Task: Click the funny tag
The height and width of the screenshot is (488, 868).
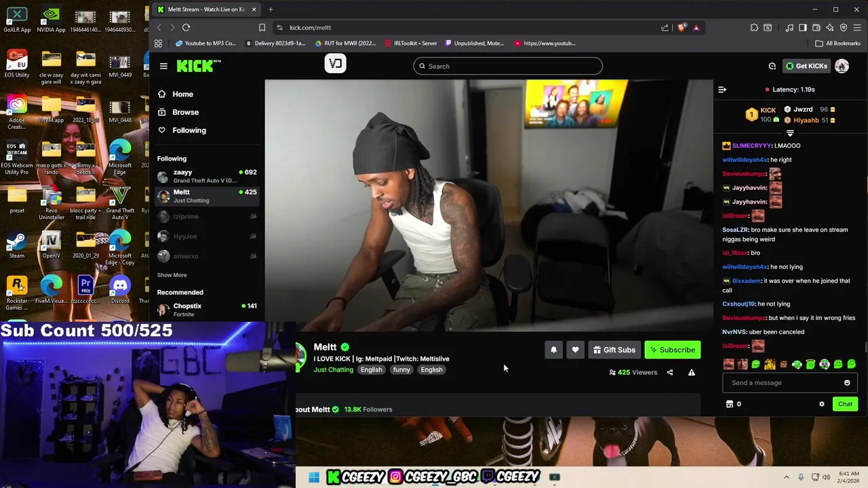Action: tap(401, 370)
